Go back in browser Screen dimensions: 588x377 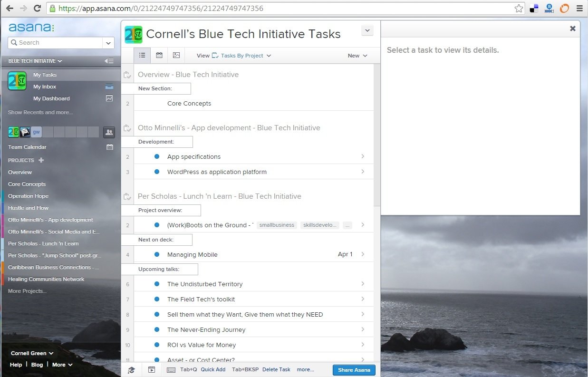10,8
